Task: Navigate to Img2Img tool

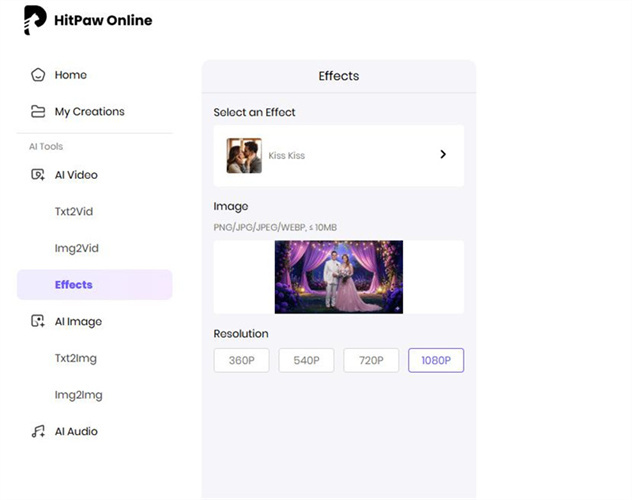Action: tap(78, 395)
